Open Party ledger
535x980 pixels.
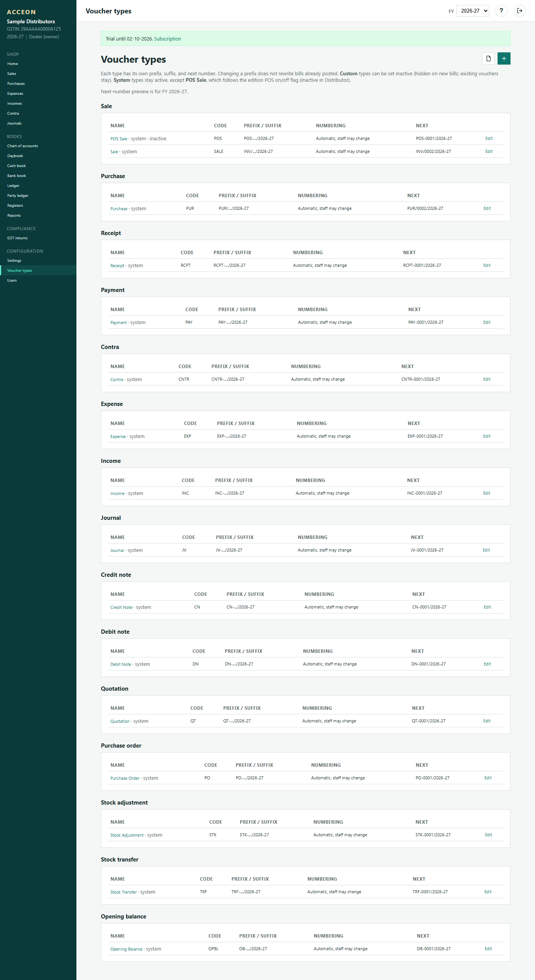coord(18,196)
